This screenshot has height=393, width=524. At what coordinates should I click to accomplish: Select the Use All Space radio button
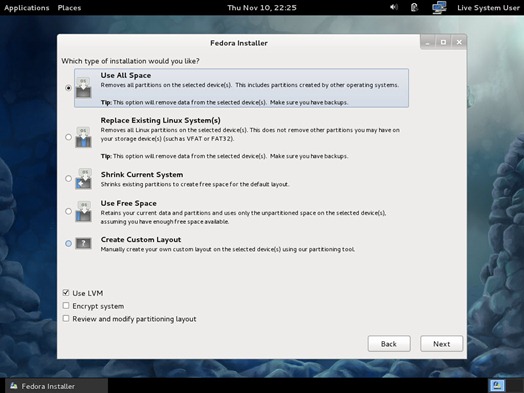point(69,88)
